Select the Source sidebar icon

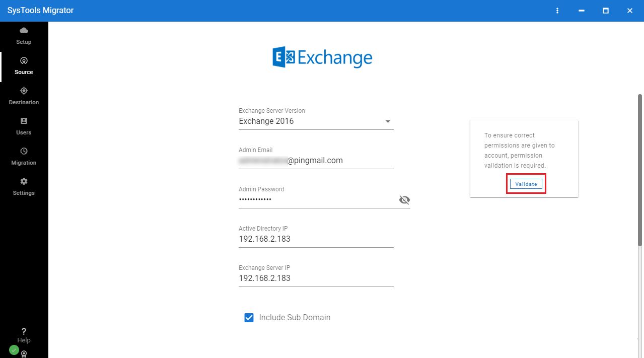click(x=24, y=60)
